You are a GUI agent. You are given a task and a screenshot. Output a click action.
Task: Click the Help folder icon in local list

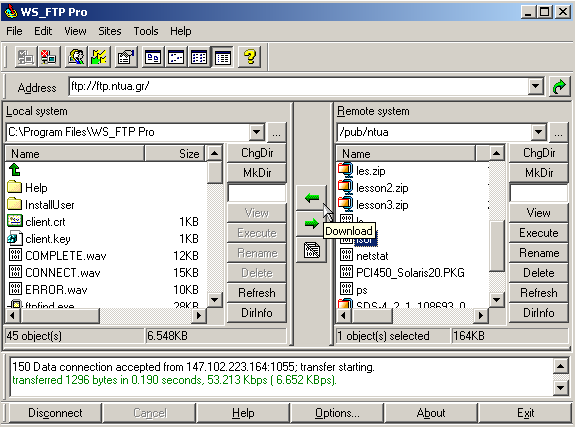pos(15,187)
